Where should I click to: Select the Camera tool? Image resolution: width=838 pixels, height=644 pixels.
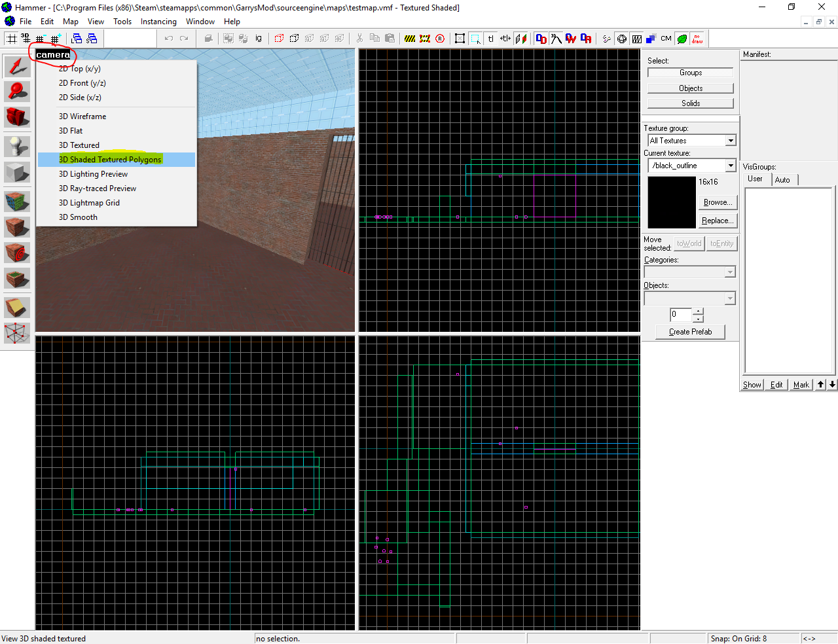click(x=17, y=118)
